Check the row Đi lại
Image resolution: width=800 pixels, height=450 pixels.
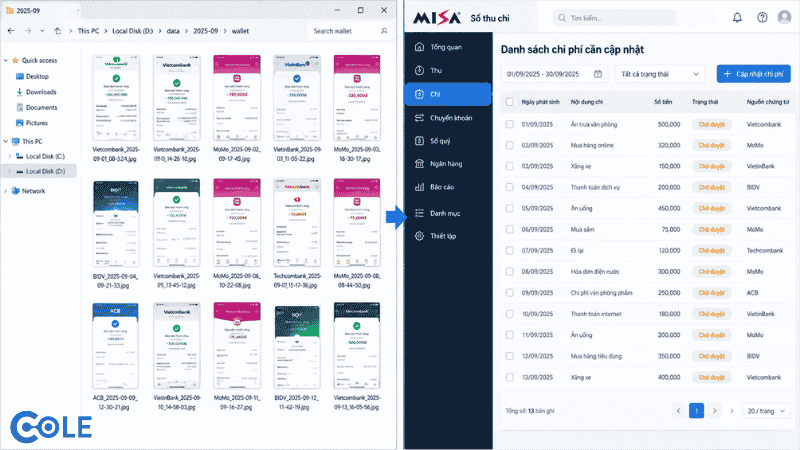pos(510,251)
